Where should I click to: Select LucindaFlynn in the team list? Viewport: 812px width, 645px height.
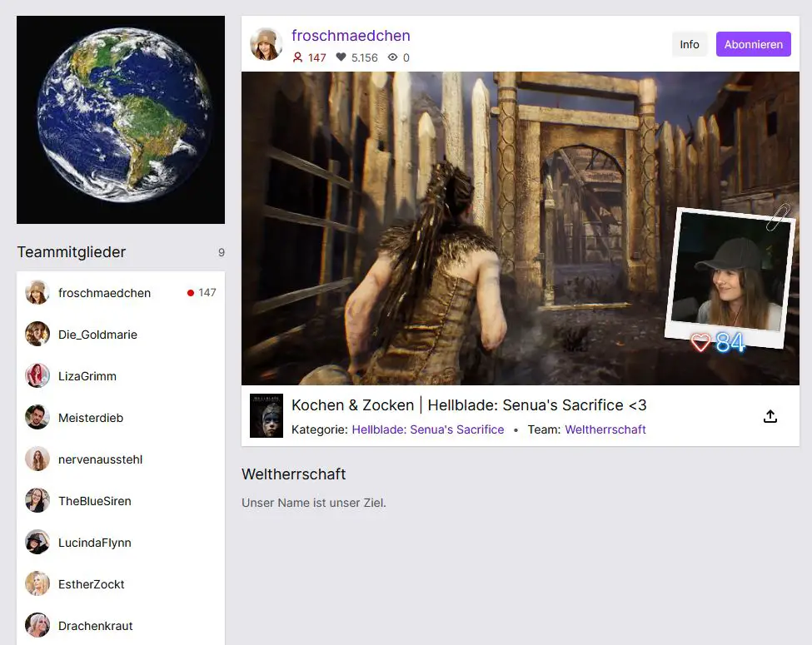click(121, 542)
